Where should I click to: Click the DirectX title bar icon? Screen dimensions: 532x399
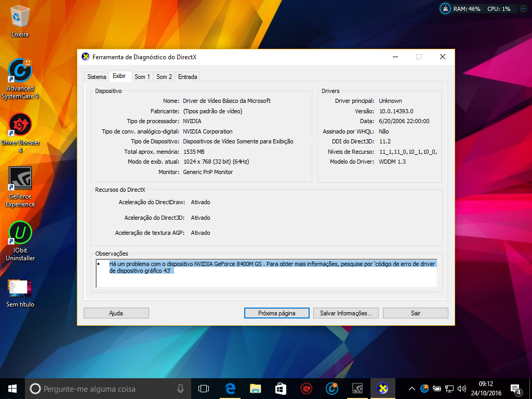(86, 57)
